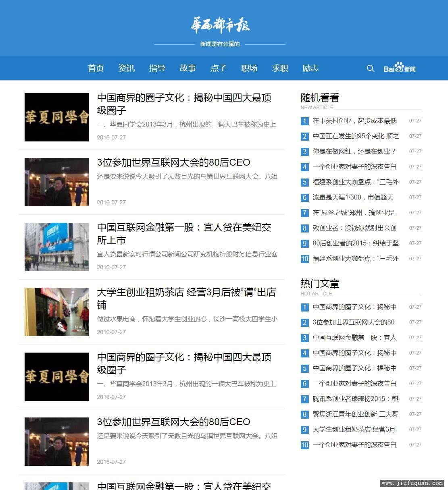Click the search magnifier icon
The width and height of the screenshot is (448, 490).
[371, 69]
